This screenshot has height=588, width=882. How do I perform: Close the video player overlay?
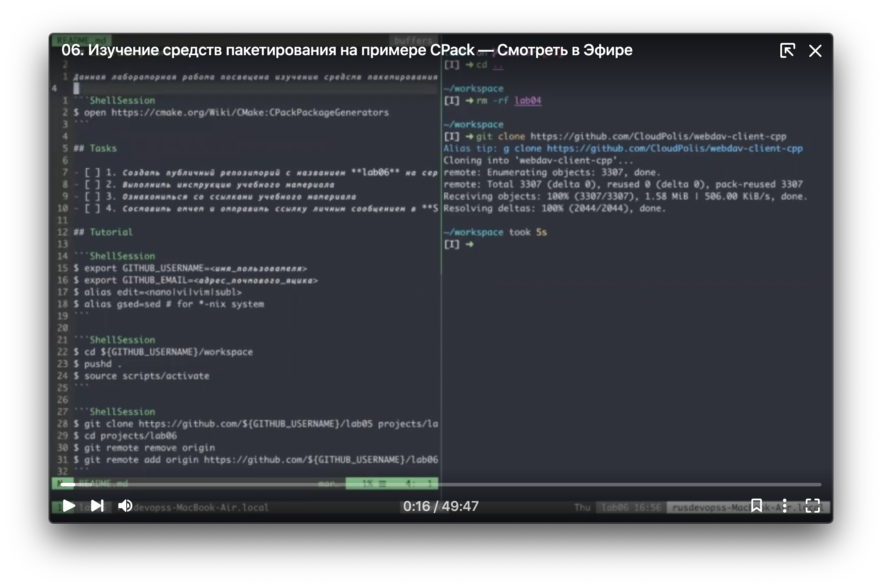coord(815,51)
